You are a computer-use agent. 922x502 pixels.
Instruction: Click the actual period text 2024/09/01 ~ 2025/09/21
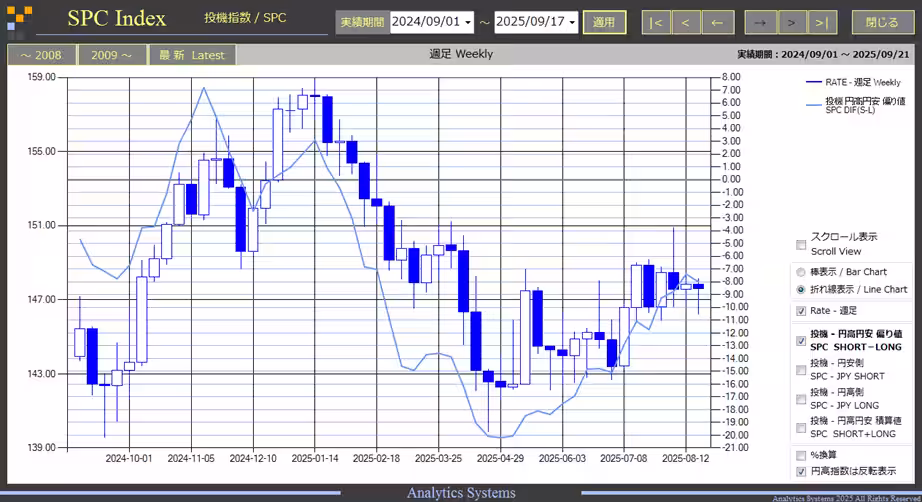point(823,54)
